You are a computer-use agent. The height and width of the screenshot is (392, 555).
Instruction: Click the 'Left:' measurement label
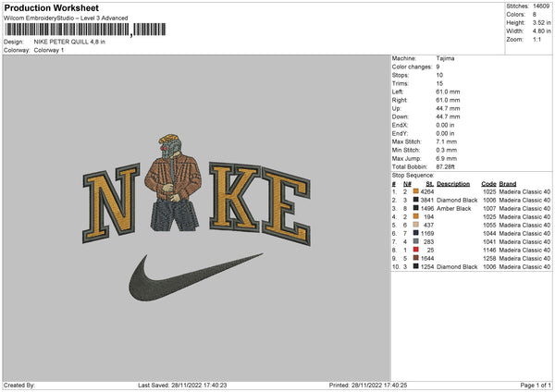[398, 92]
